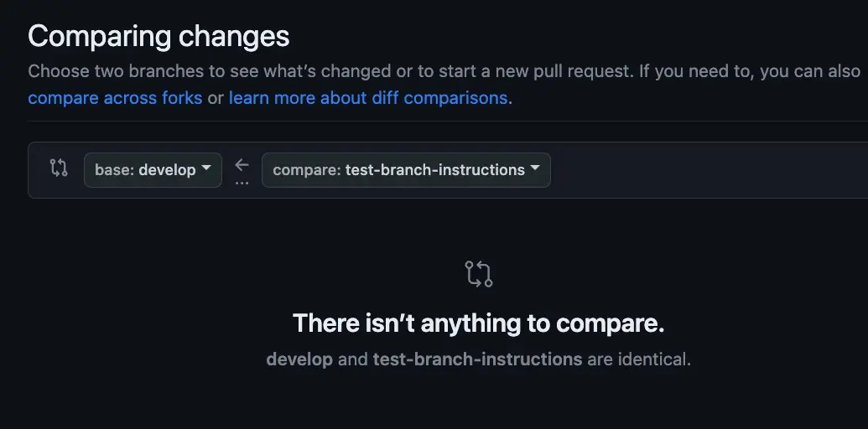Open the base: develop branch dropdown

pyautogui.click(x=153, y=170)
